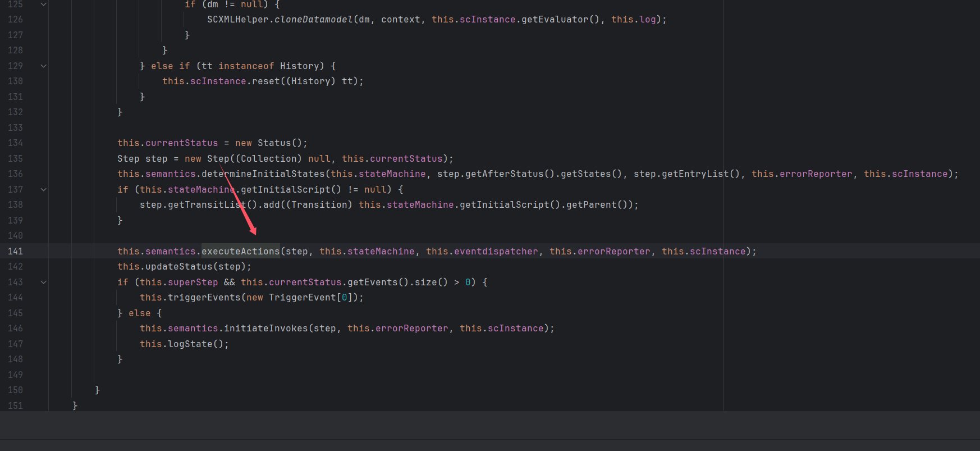This screenshot has height=451, width=980.
Task: Click line number 134 in the gutter
Action: click(x=15, y=143)
